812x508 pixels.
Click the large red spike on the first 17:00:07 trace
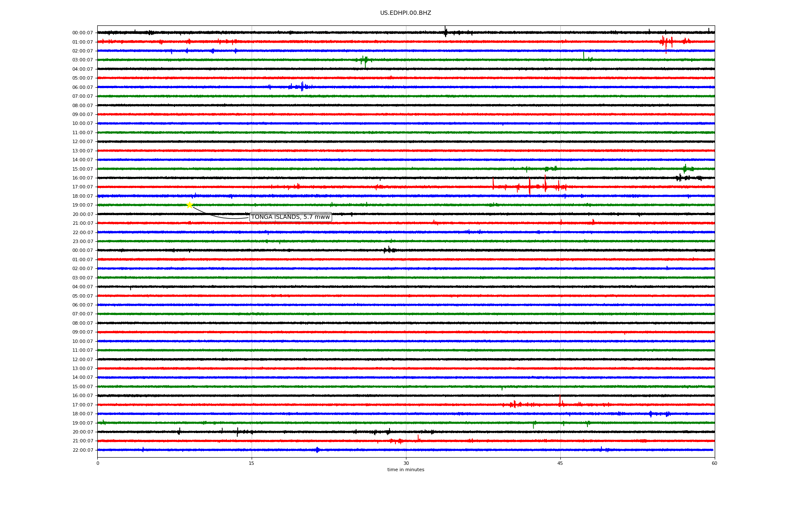point(529,187)
